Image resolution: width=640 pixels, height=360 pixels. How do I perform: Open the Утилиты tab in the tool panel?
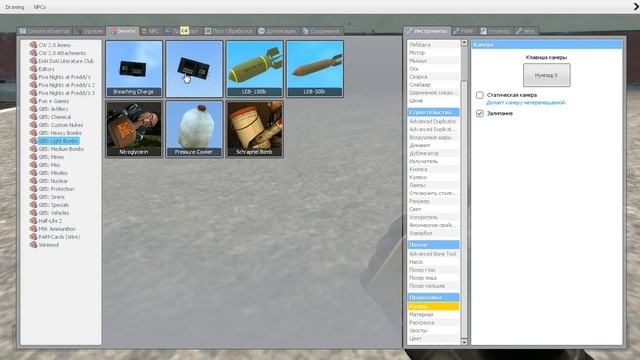(495, 31)
